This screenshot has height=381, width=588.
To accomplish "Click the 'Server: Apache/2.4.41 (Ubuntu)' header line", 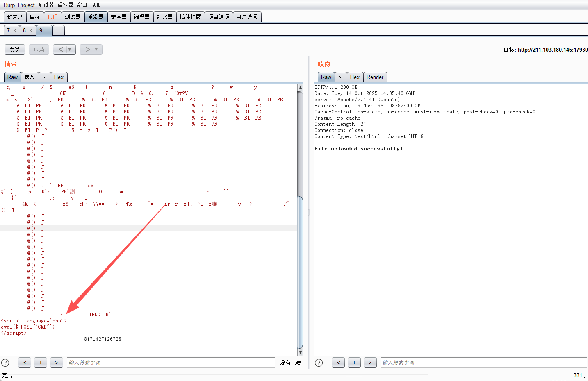I will point(357,100).
